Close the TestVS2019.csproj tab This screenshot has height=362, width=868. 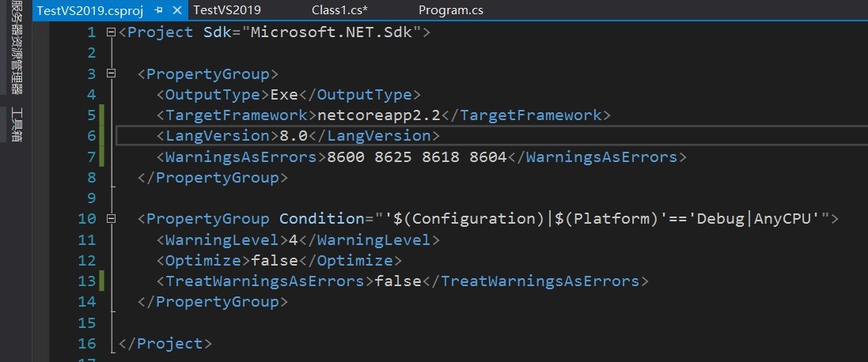pos(177,10)
